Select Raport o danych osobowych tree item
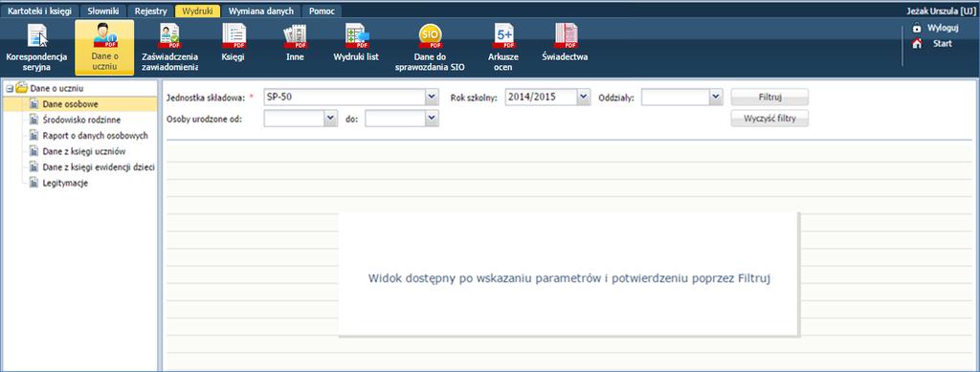Image resolution: width=980 pixels, height=372 pixels. [x=95, y=136]
